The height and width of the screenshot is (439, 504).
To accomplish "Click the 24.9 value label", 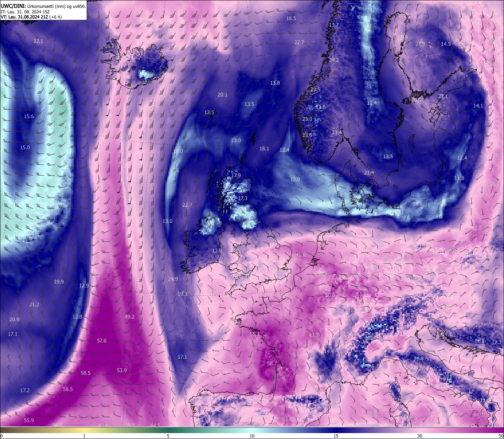I will 173,279.
